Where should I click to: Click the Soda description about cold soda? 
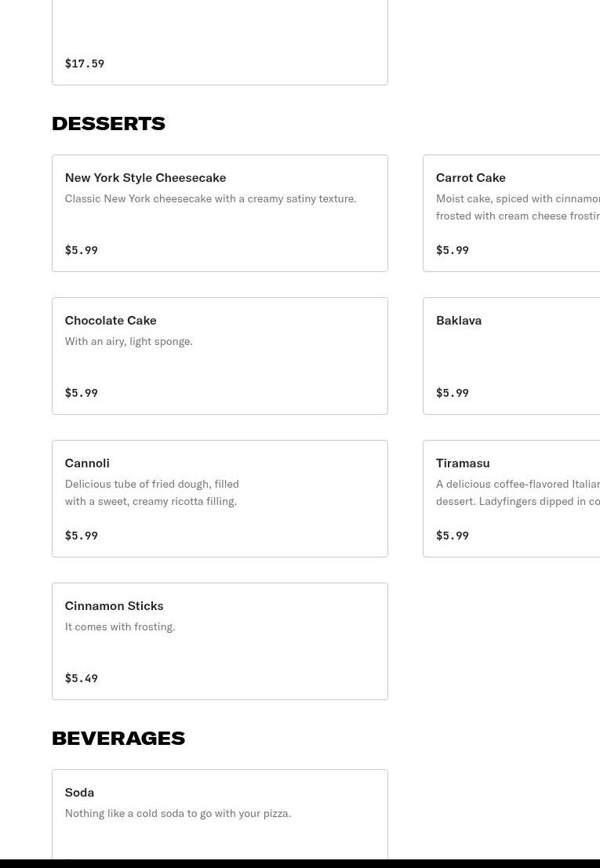point(178,814)
